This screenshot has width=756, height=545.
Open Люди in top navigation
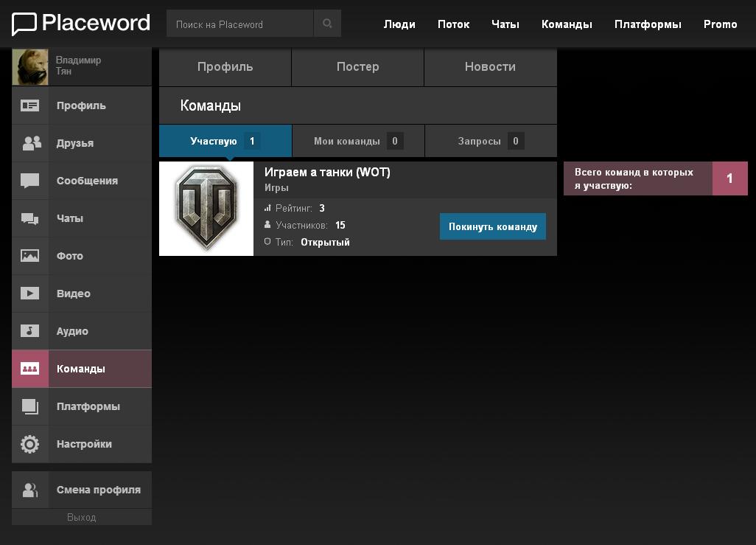399,24
